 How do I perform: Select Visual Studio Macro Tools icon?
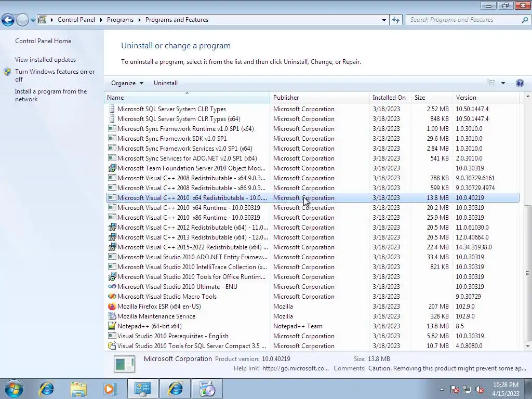click(112, 296)
